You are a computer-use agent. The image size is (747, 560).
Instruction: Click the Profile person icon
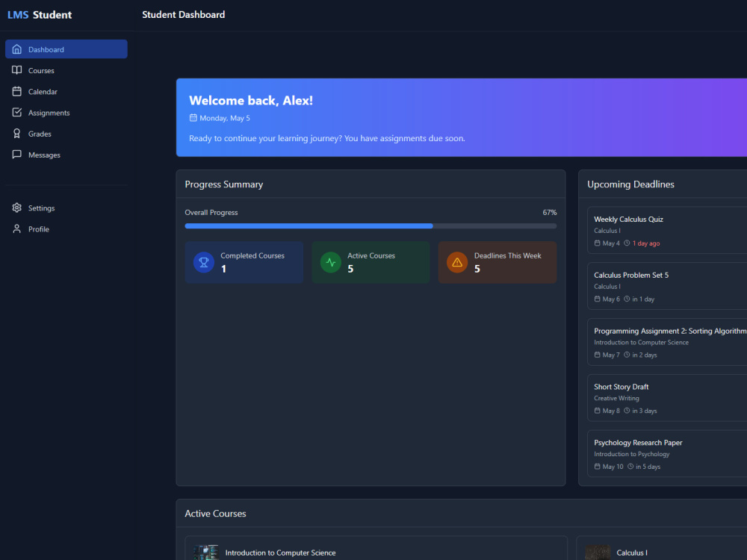coord(16,228)
